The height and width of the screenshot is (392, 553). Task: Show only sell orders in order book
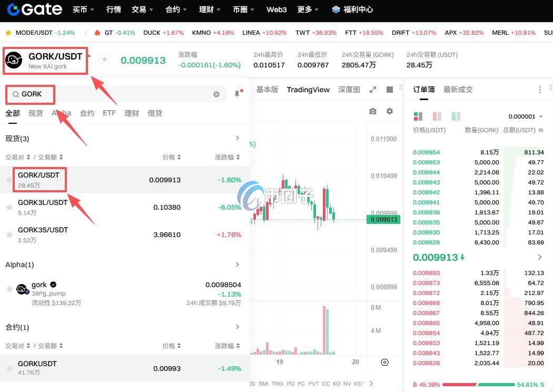(437, 116)
